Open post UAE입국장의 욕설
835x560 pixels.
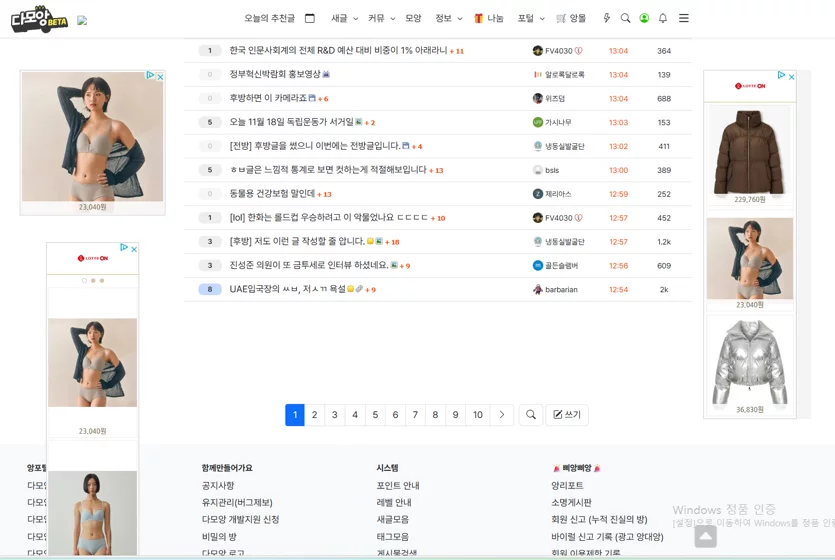coord(288,290)
